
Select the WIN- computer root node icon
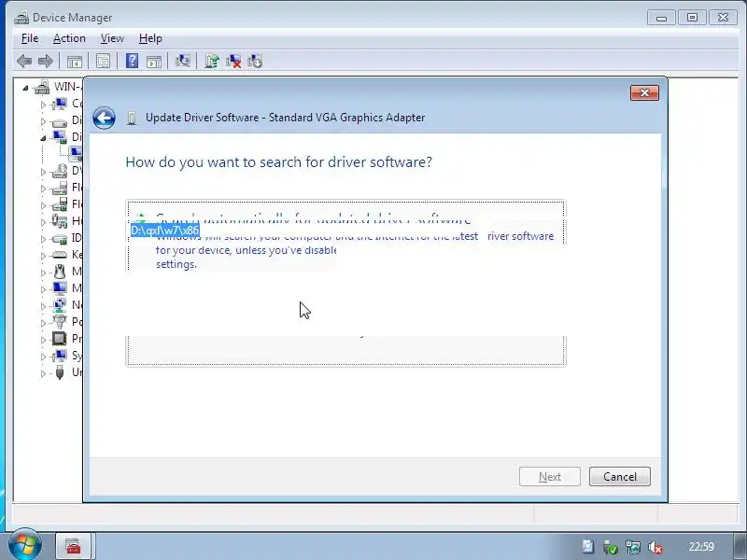tap(42, 87)
